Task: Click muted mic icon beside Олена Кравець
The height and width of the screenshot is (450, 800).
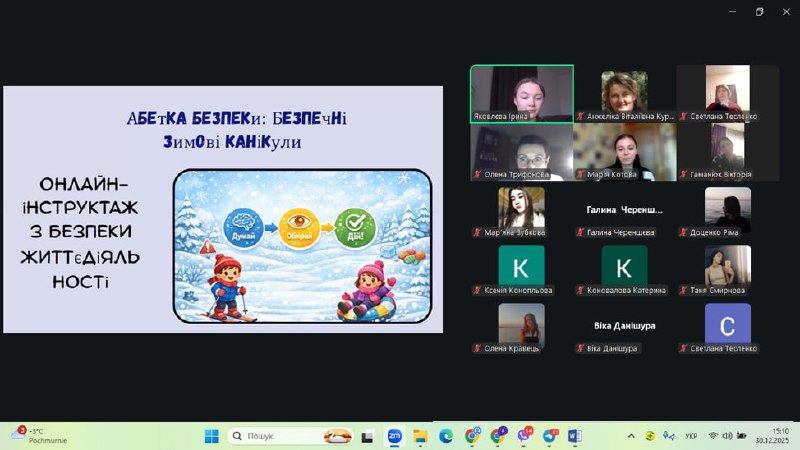Action: click(x=477, y=348)
